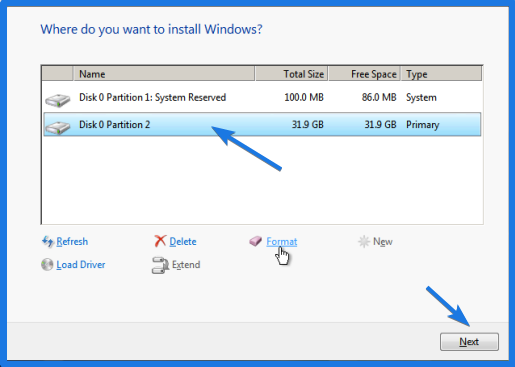Click the red X Delete icon
Screen dimensions: 515x367
[x=160, y=241]
